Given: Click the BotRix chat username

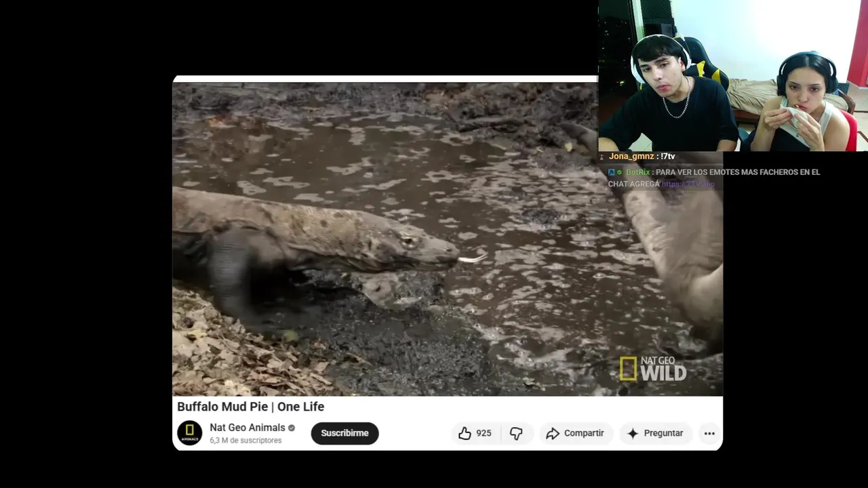Looking at the screenshot, I should 638,172.
